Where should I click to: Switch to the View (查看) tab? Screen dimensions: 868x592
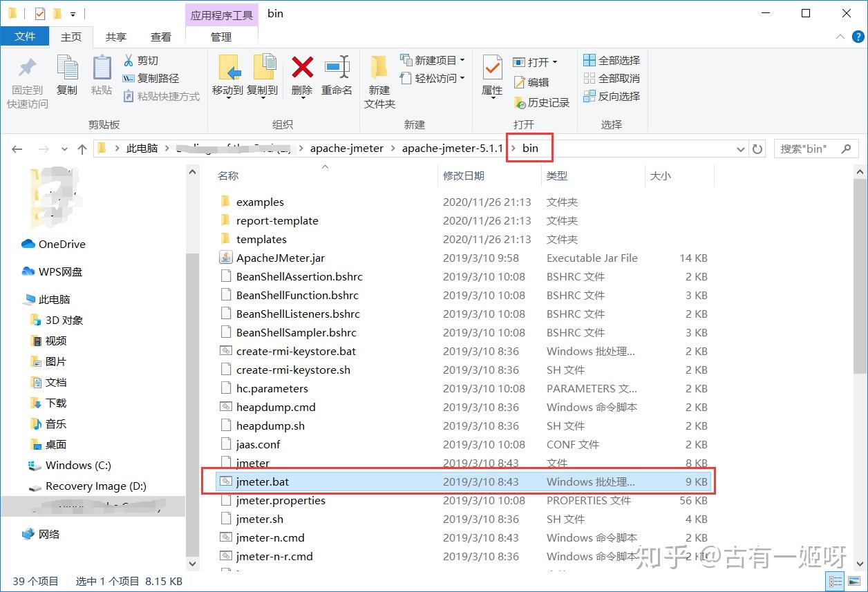161,37
